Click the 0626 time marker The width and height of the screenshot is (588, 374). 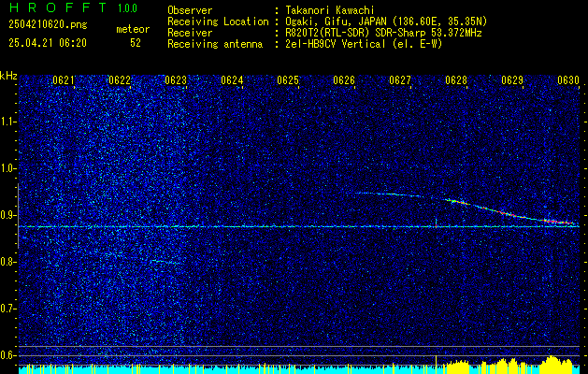pyautogui.click(x=344, y=80)
